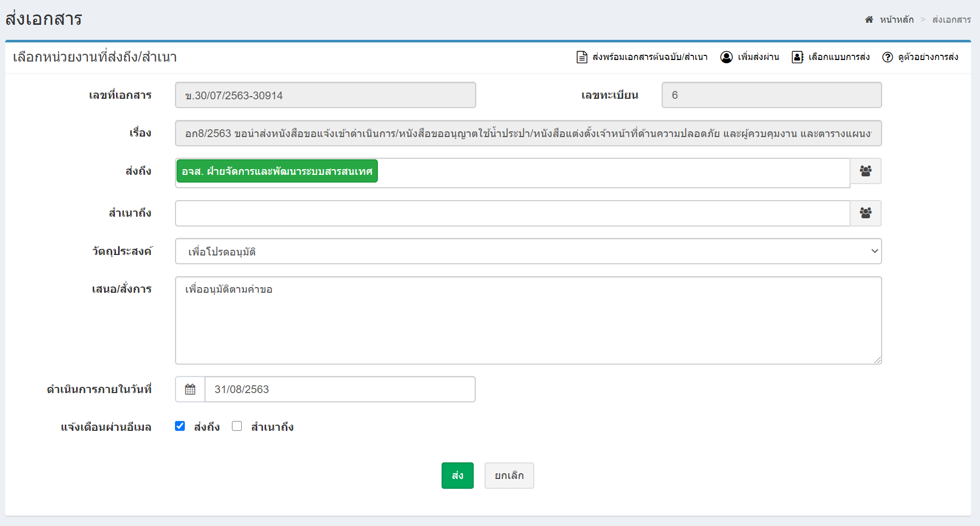
Task: Click the ส่งเอกสาร breadcrumb item
Action: click(x=951, y=20)
